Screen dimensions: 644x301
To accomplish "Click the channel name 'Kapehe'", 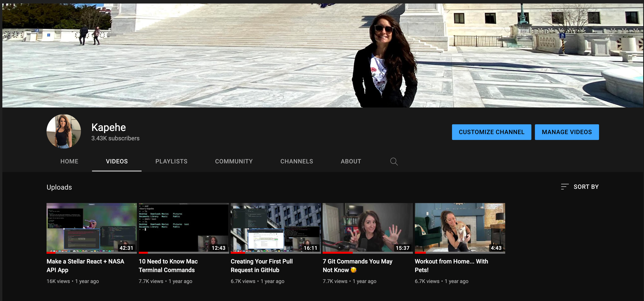I will (x=109, y=127).
